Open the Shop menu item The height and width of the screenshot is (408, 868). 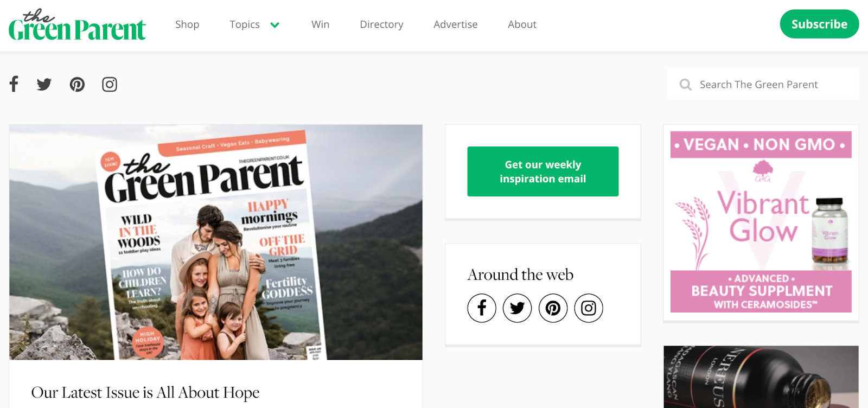click(187, 24)
